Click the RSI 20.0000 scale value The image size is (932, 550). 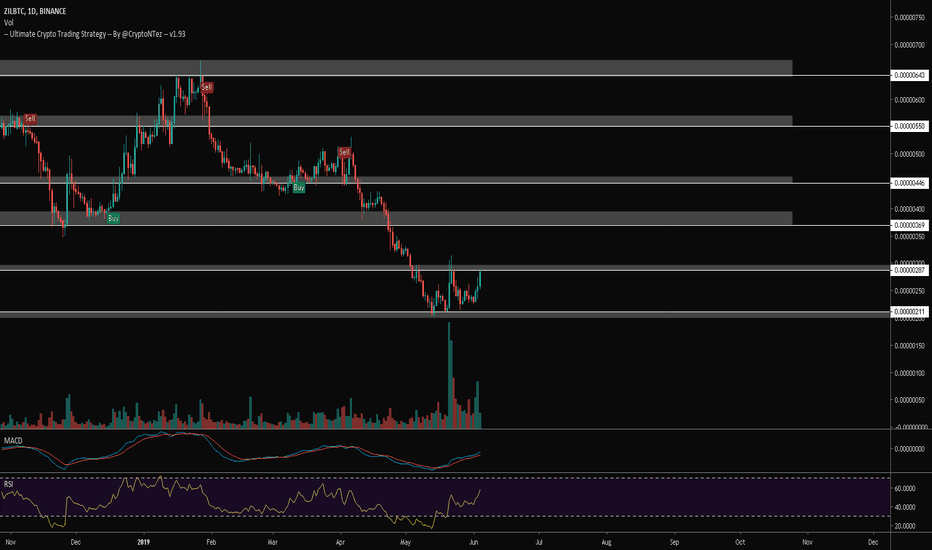point(905,526)
